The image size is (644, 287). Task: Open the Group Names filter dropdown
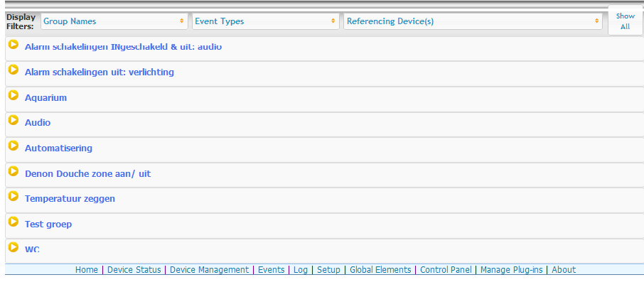[114, 21]
